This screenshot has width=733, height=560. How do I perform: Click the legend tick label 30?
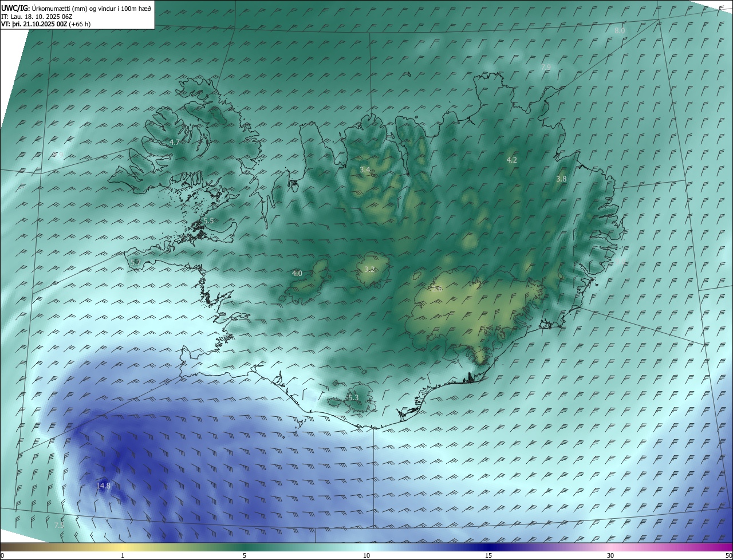pos(610,555)
